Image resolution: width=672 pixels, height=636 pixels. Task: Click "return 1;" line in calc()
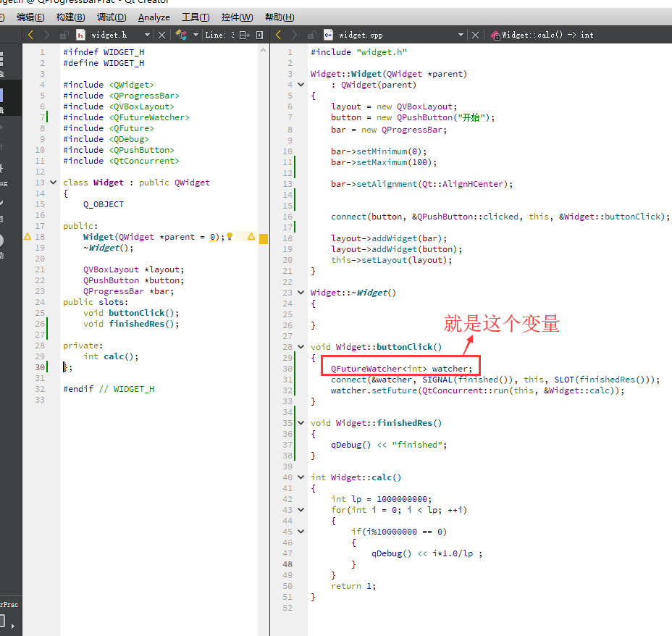[x=353, y=586]
